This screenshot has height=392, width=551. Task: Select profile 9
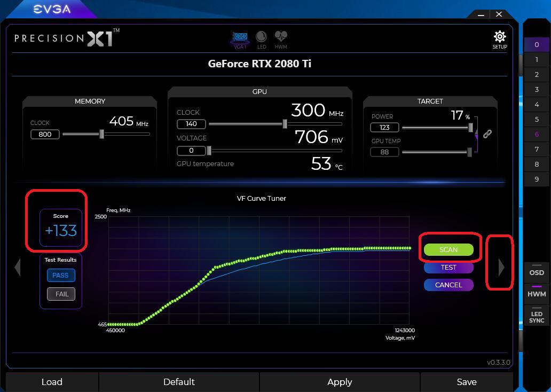(537, 179)
